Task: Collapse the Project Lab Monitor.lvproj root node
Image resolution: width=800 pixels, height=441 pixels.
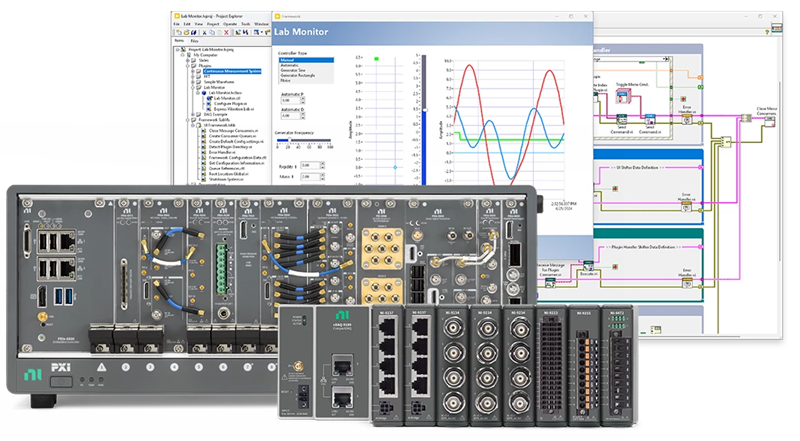Action: [x=177, y=50]
